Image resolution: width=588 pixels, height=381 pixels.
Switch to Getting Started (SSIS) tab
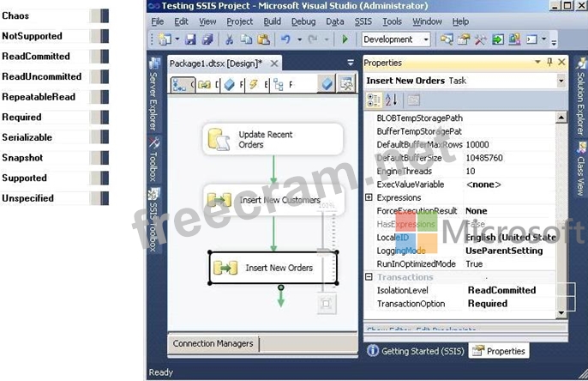[x=416, y=351]
